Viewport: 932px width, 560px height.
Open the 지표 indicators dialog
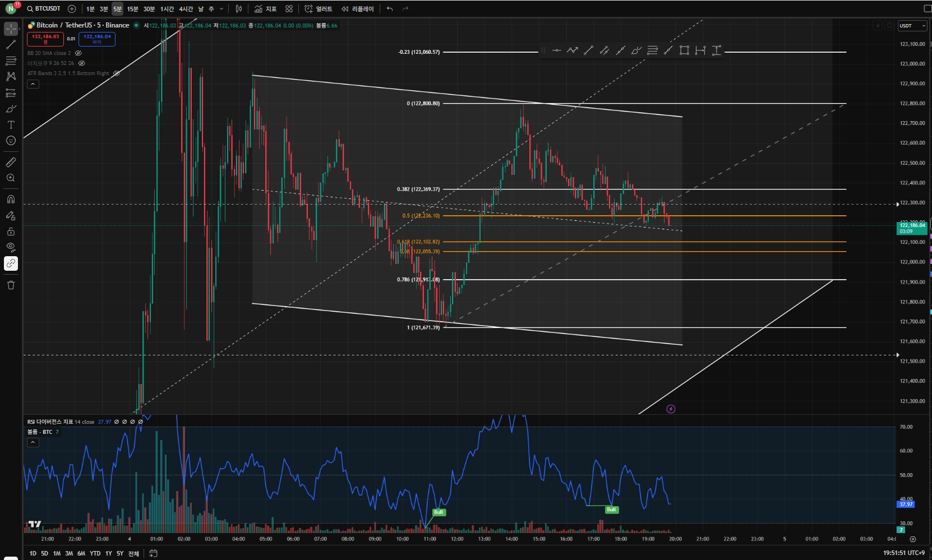click(x=265, y=8)
